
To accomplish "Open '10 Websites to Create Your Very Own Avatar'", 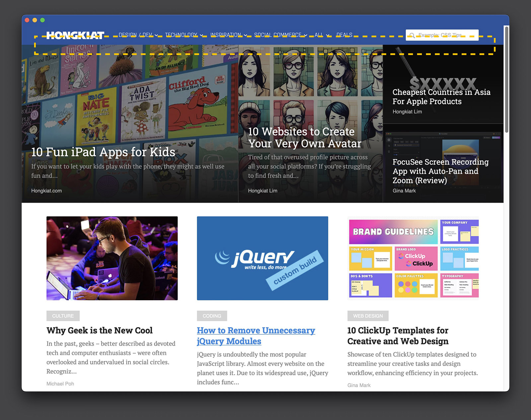I will point(305,137).
